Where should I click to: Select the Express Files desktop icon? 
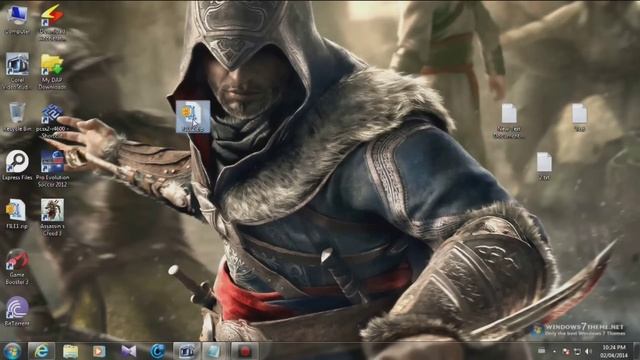17,165
